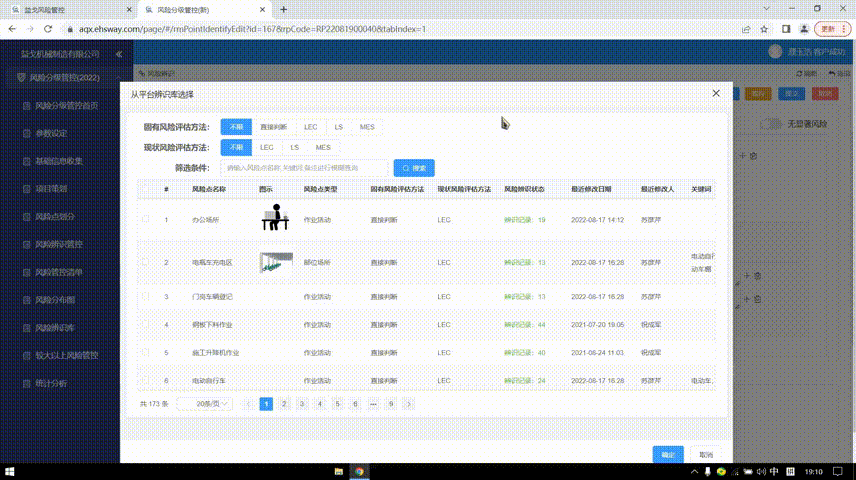This screenshot has height=480, width=856.
Task: Open the browser side panel icon
Action: pos(786,29)
